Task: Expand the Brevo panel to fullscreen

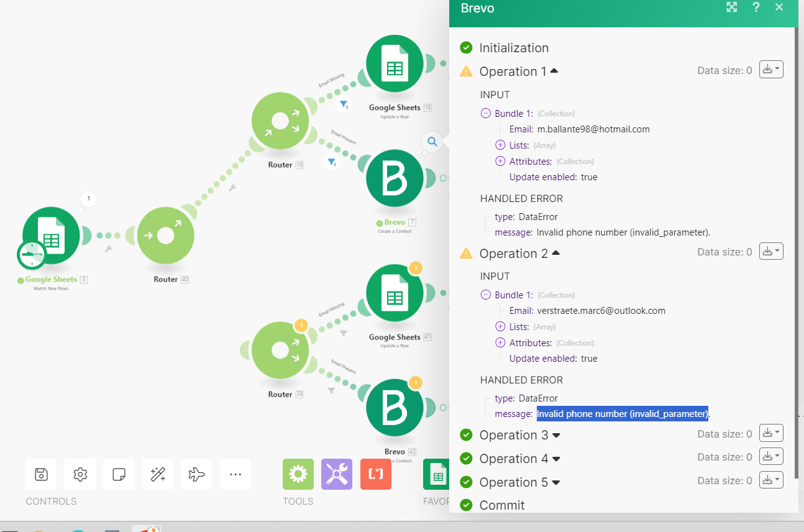Action: 732,7
